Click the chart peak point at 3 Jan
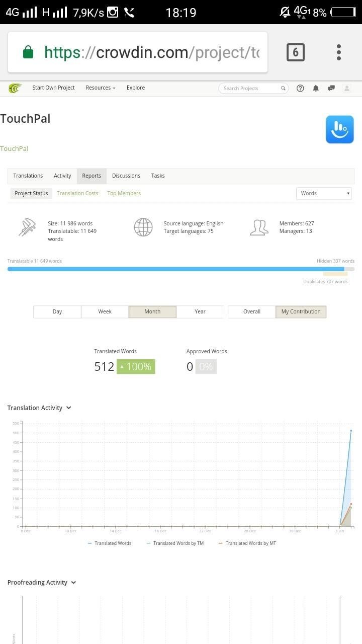The height and width of the screenshot is (644, 362). pos(351,431)
